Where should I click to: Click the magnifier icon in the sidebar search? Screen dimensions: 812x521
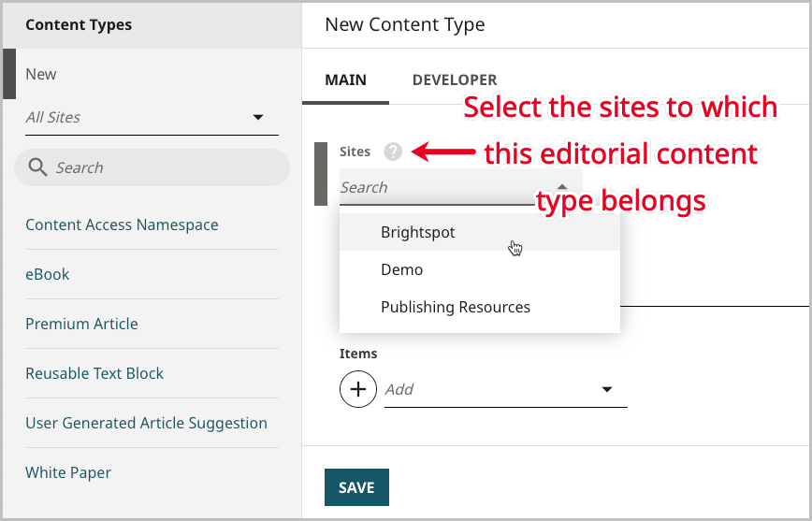coord(37,167)
